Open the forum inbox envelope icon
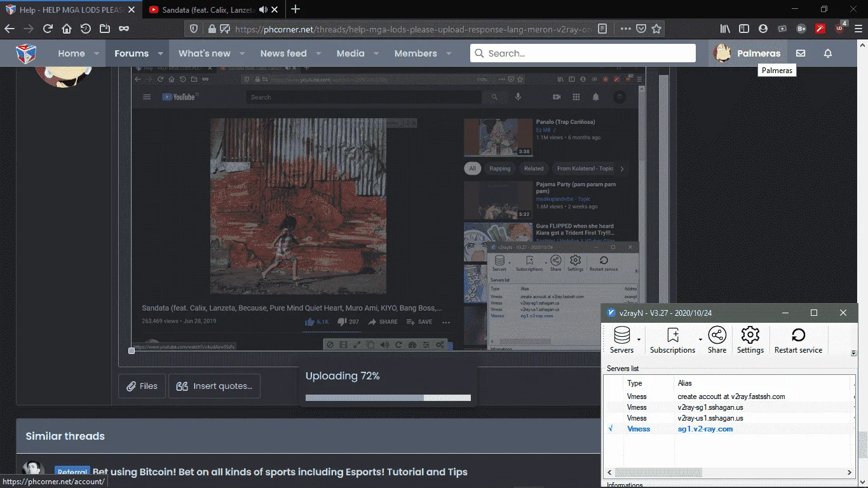 [x=801, y=53]
